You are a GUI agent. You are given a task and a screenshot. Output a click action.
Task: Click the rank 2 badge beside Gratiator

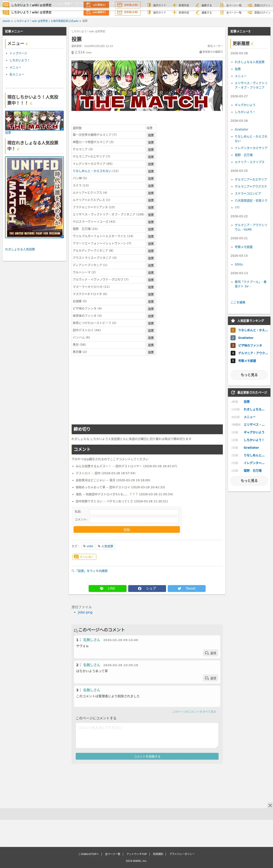click(233, 338)
